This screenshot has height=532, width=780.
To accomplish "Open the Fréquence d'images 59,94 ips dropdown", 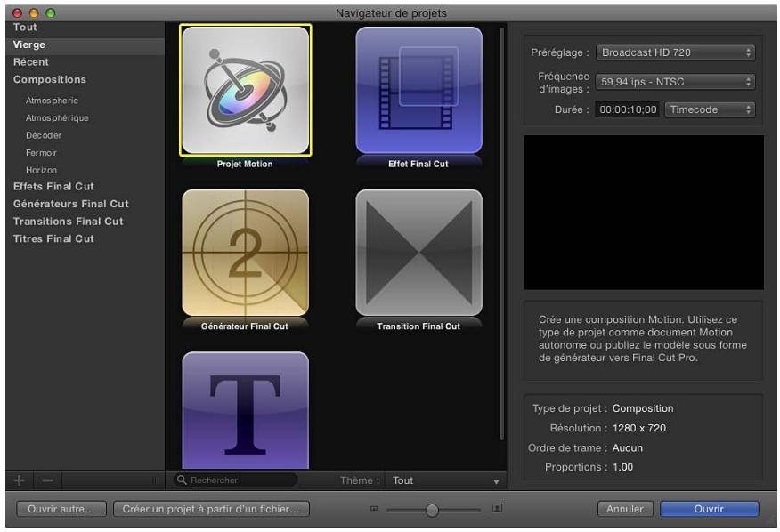I will 676,82.
